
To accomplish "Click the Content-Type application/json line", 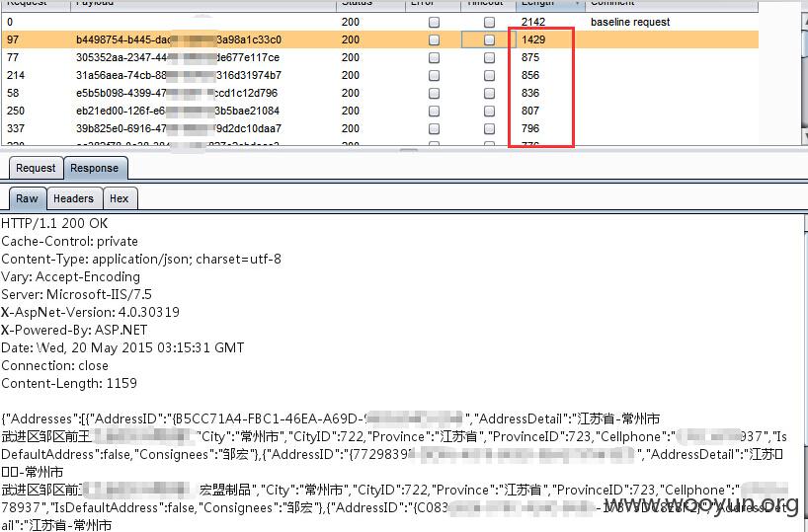I will coord(141,259).
